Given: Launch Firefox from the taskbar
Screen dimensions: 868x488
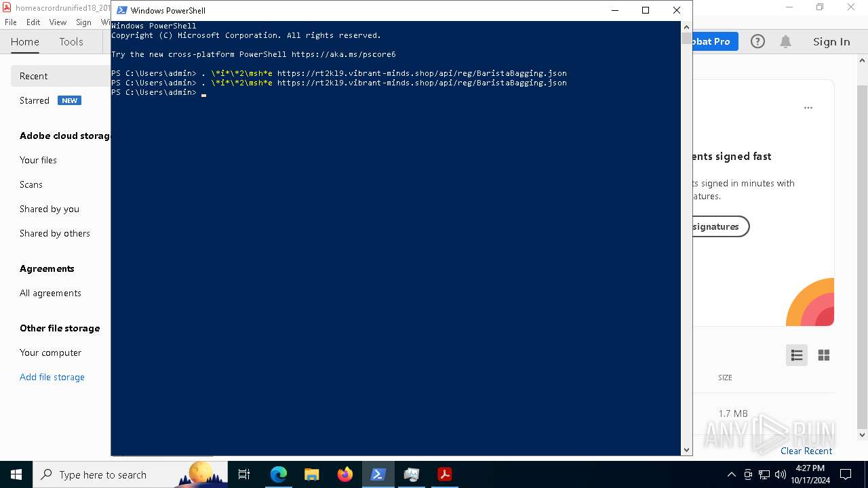Looking at the screenshot, I should pos(345,474).
